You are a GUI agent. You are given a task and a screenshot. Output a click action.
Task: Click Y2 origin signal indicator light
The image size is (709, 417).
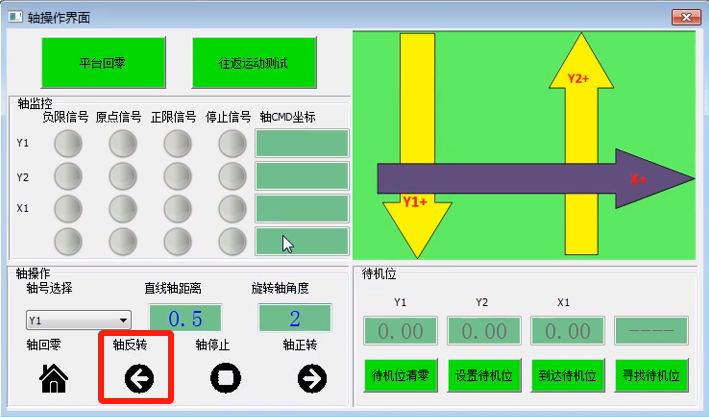click(122, 177)
